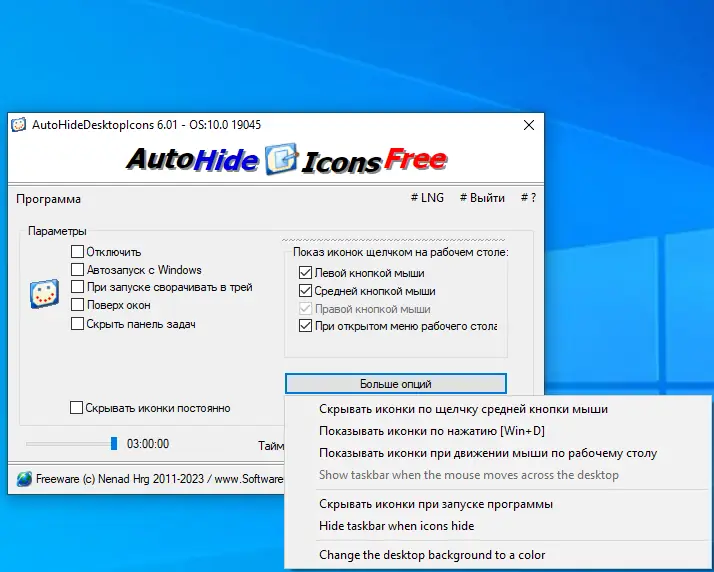Click the Больше опций button
The width and height of the screenshot is (714, 572).
396,383
